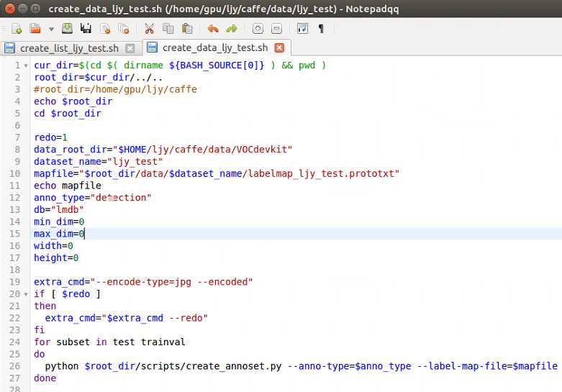This screenshot has height=392, width=562.
Task: Close the create_data_ljy_test.sh tab with red X
Action: [279, 47]
